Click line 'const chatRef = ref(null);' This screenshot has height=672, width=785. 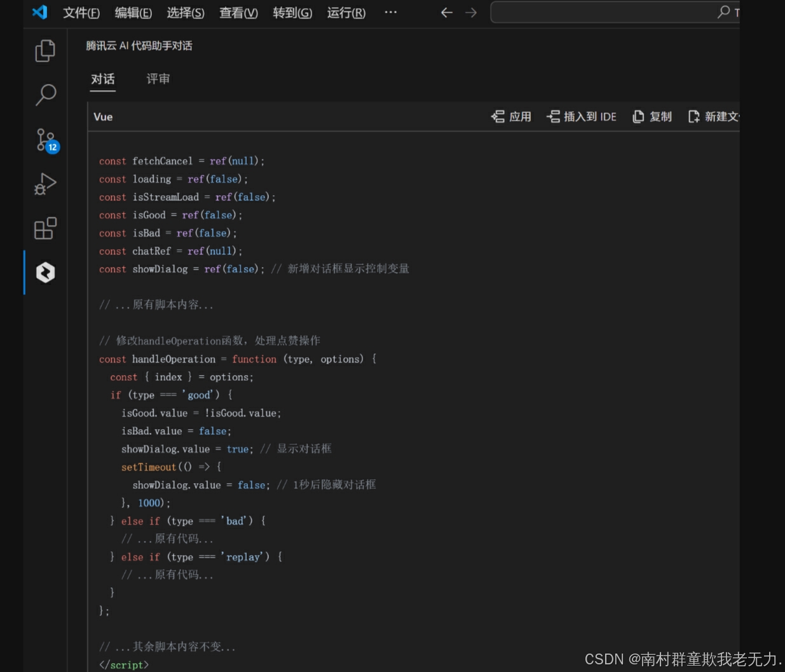click(170, 251)
